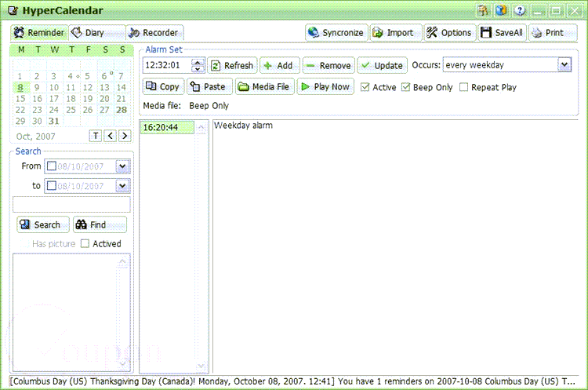Go to previous month arrow
This screenshot has width=588, height=390.
pos(110,136)
